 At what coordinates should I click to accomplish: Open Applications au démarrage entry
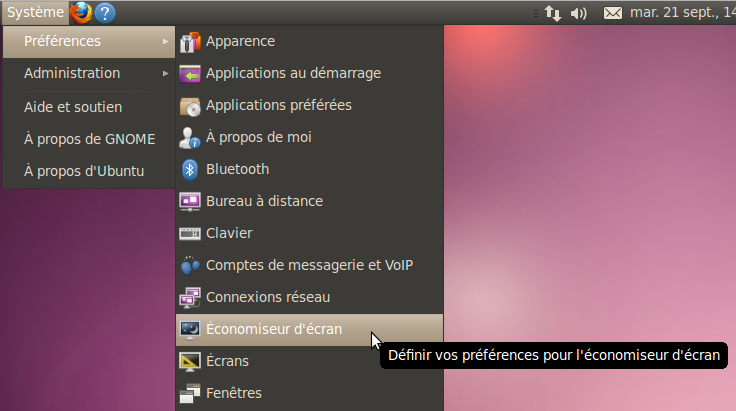[309, 73]
